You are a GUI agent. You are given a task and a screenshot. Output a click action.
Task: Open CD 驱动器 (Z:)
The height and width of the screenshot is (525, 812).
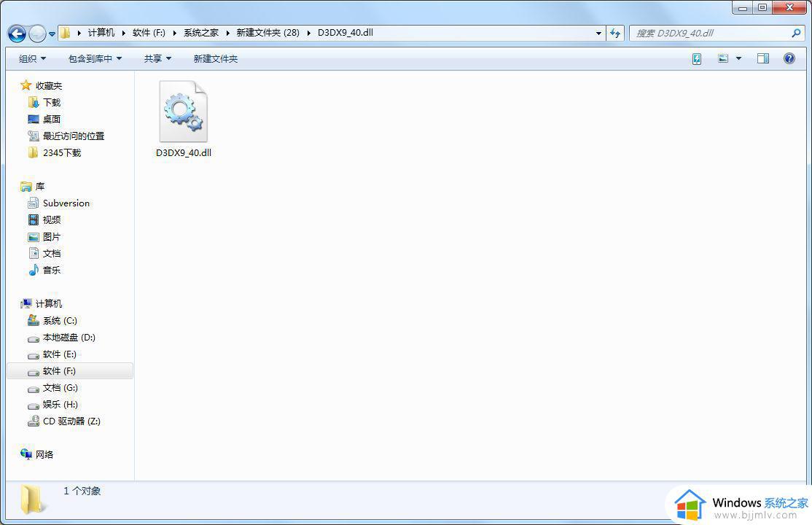point(72,421)
